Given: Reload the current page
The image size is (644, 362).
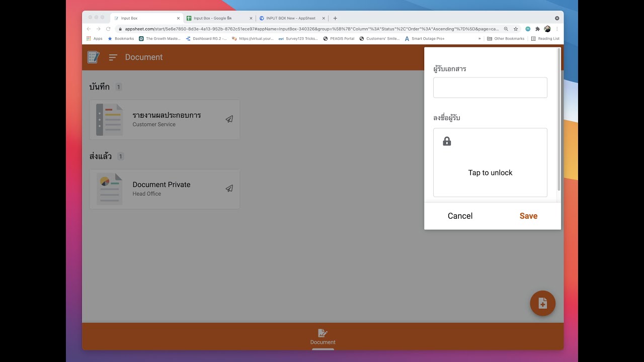Looking at the screenshot, I should click(x=108, y=29).
